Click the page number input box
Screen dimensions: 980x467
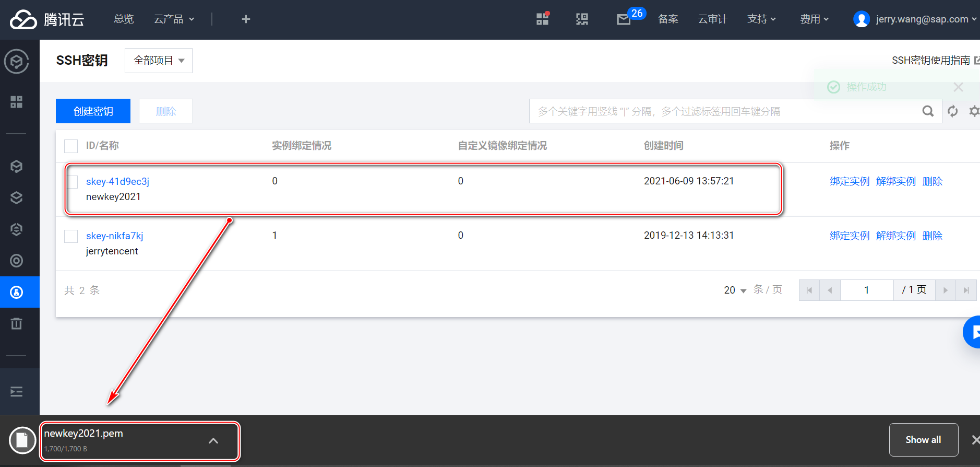point(867,290)
